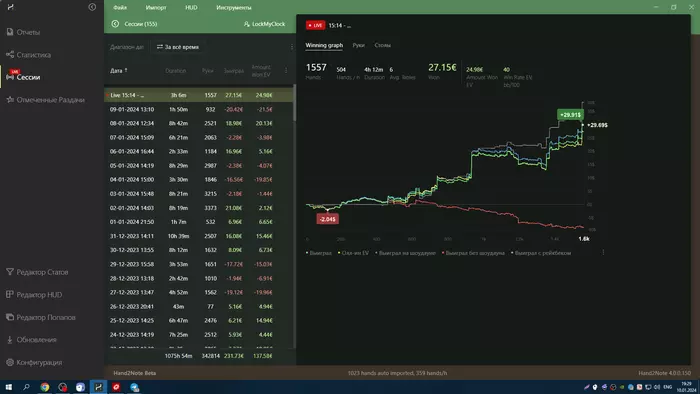Click the 1557 Hands counter
The height and width of the screenshot is (394, 700).
tap(316, 67)
